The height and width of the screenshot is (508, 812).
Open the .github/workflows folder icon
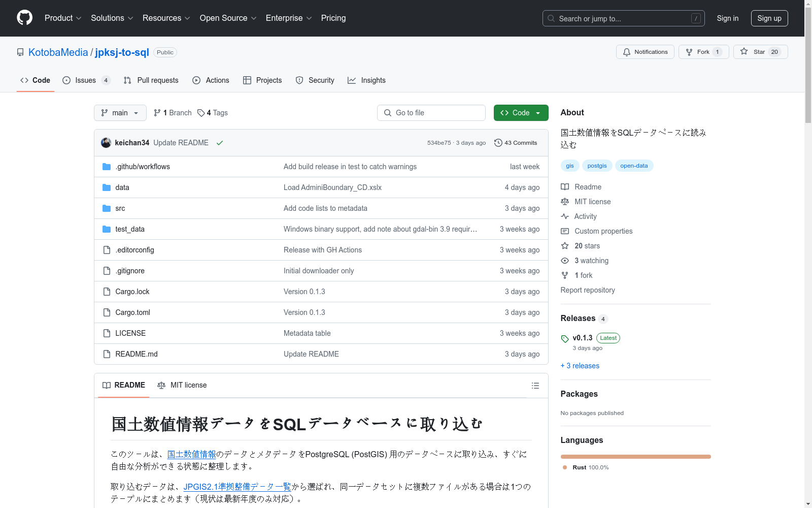(107, 167)
